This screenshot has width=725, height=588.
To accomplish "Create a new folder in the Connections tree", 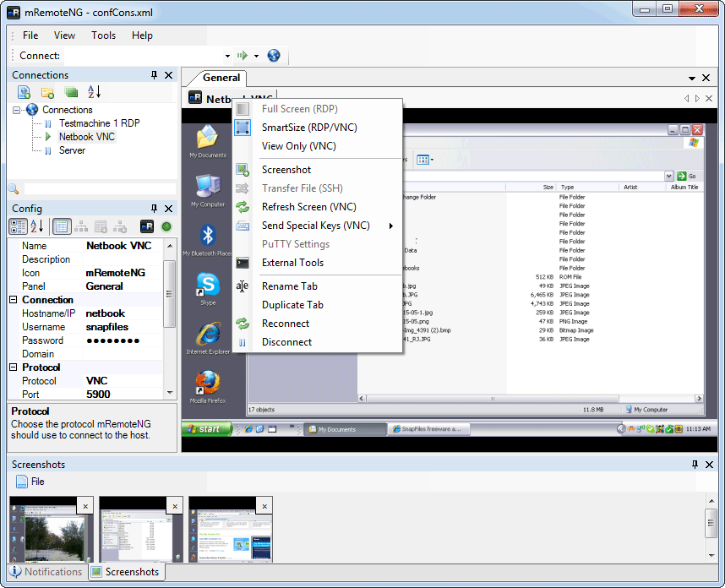I will click(x=46, y=91).
